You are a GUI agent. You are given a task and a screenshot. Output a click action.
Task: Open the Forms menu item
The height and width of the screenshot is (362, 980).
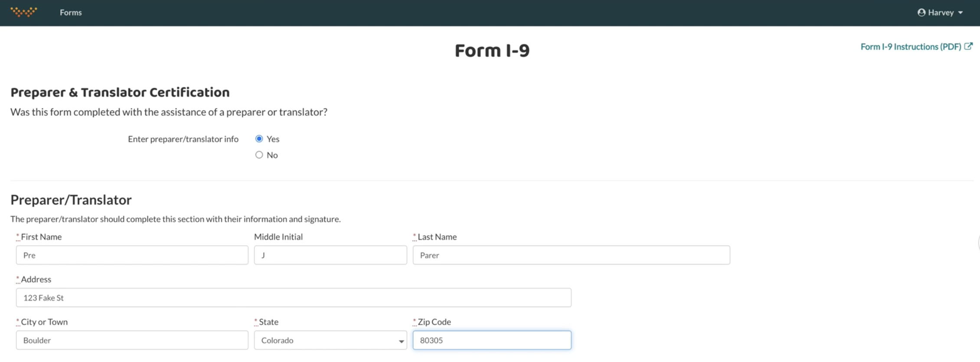(71, 13)
